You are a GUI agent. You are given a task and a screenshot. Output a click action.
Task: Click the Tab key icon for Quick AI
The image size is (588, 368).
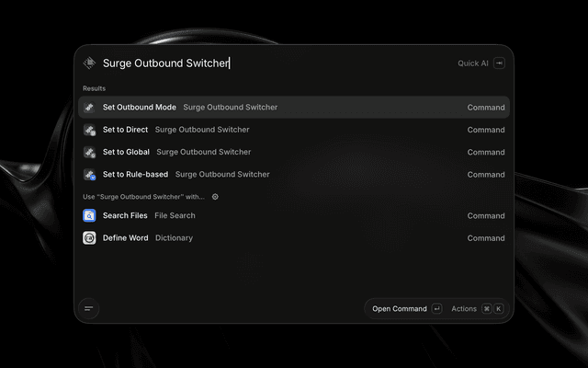499,63
